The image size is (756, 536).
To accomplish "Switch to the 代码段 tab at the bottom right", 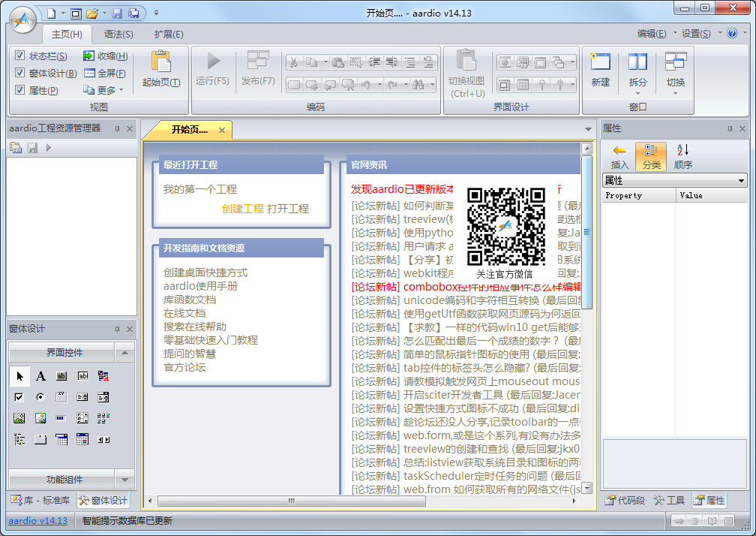I will [x=625, y=500].
